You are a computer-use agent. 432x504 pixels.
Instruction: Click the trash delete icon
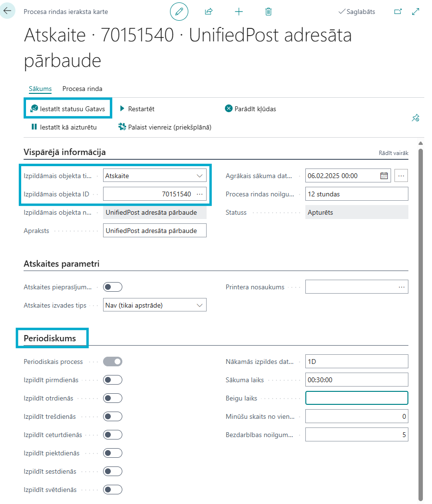(268, 12)
